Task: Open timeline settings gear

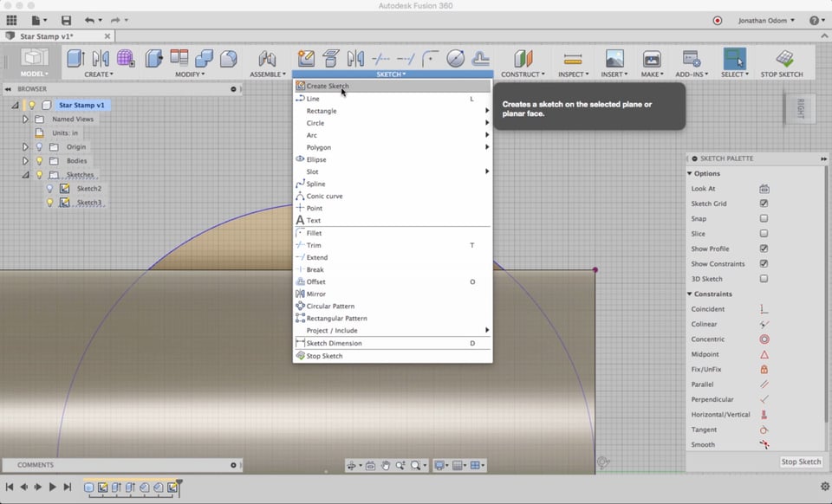Action: (x=824, y=487)
